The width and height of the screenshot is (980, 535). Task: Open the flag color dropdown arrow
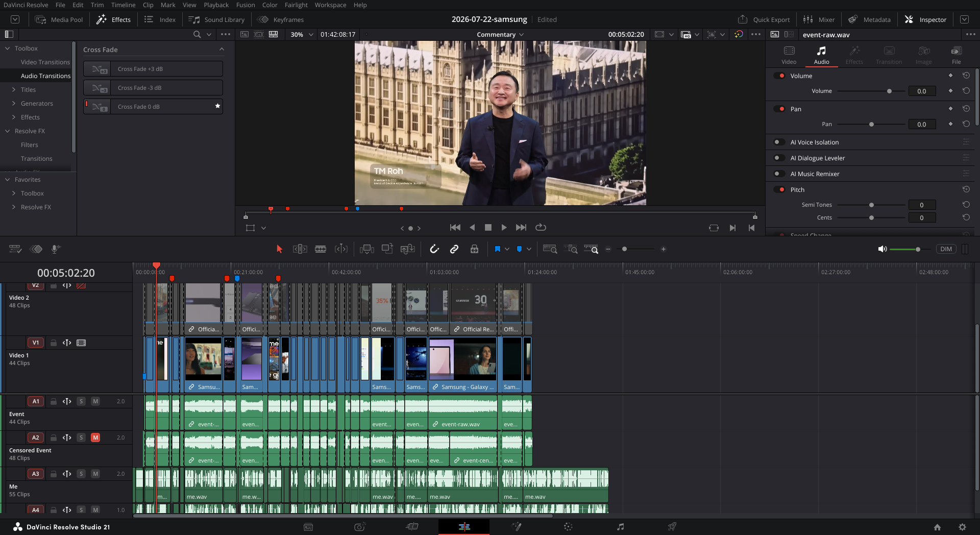[x=507, y=249]
